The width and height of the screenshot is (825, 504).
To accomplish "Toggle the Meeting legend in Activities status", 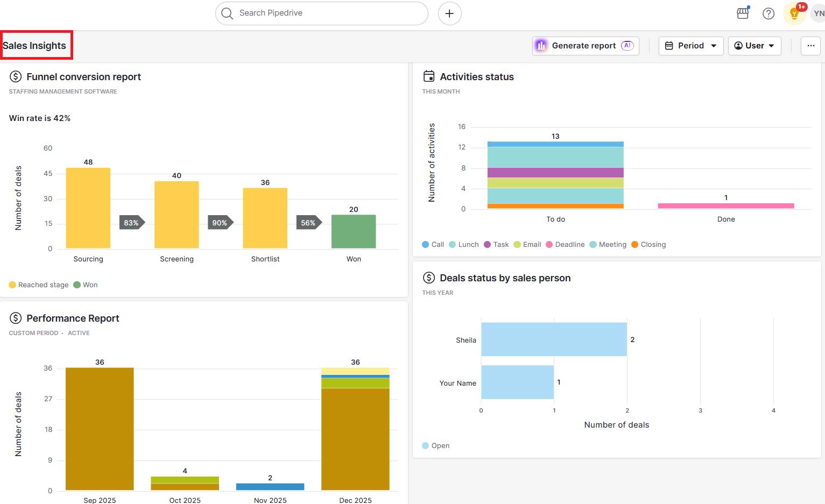I will [608, 244].
